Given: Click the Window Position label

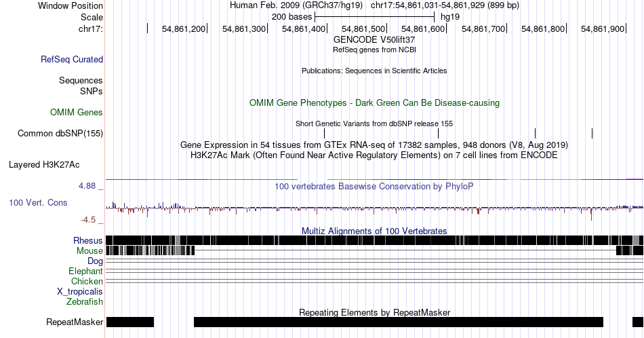Looking at the screenshot, I should click(71, 5).
